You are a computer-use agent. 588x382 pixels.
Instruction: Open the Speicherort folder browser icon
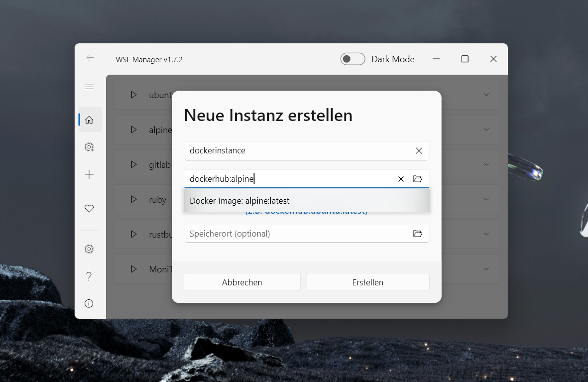click(418, 234)
